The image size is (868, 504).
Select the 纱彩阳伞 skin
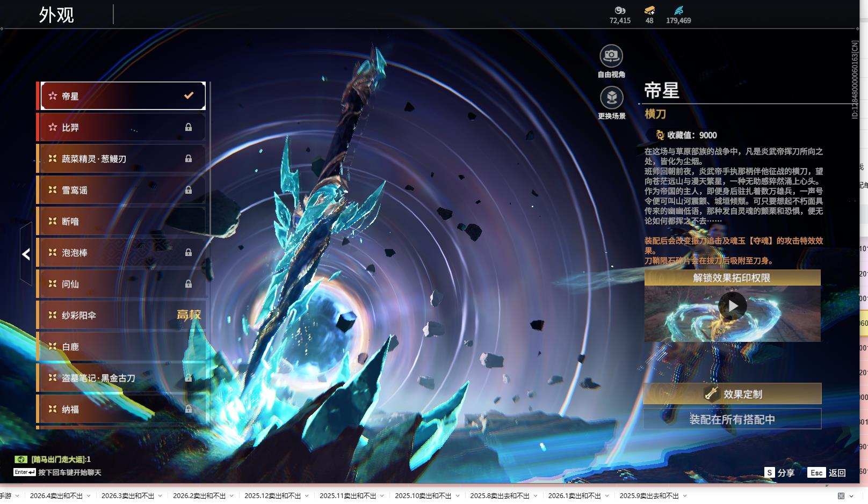tap(122, 315)
